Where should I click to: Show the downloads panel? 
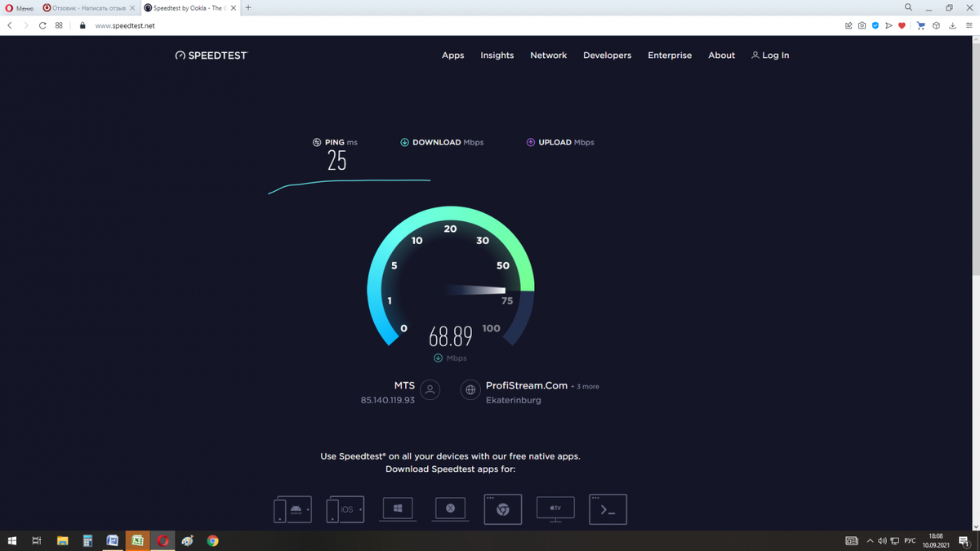952,25
